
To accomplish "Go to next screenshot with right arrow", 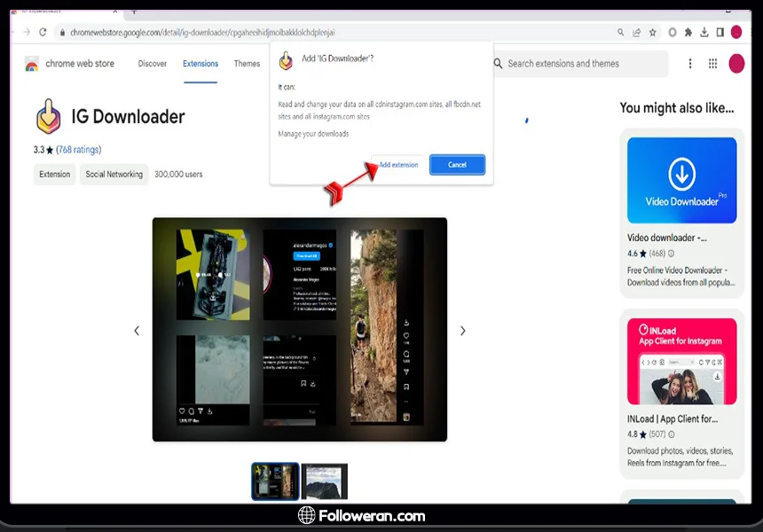I will (x=462, y=331).
